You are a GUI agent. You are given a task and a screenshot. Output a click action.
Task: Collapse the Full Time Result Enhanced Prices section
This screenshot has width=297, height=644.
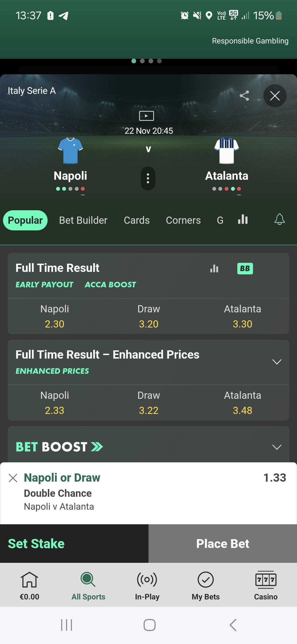[x=277, y=362]
